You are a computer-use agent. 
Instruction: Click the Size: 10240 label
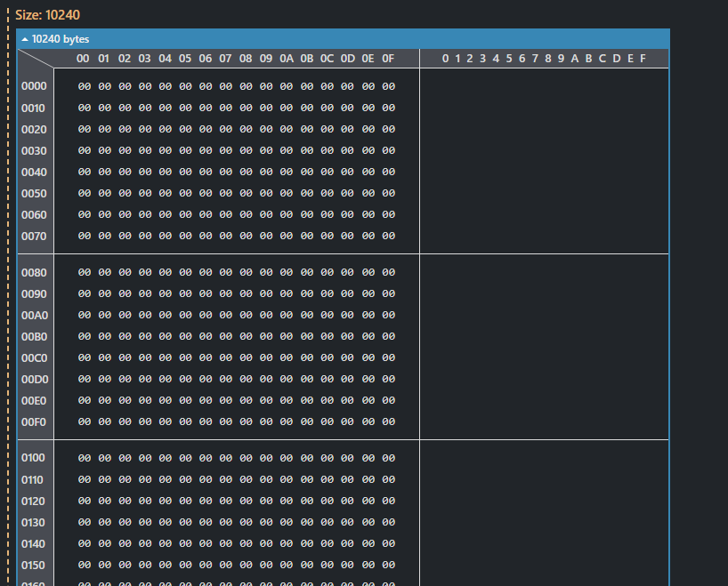click(47, 15)
